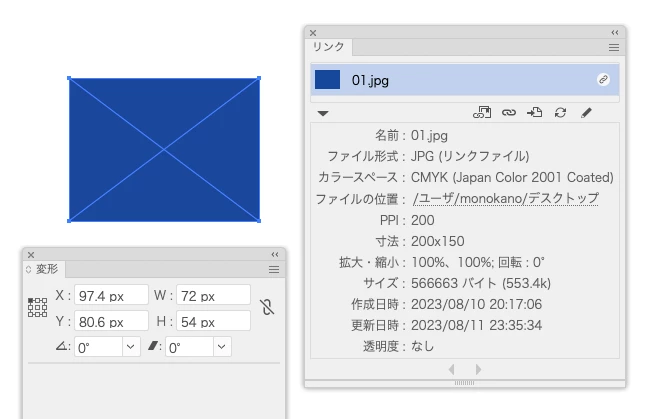Select the placed blue image on canvas

click(x=164, y=149)
